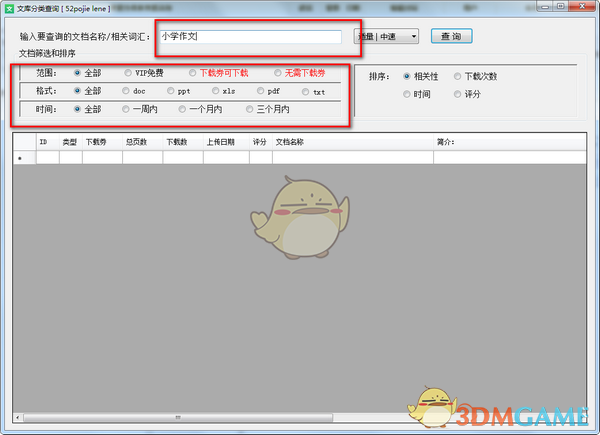Click the 查询 search button
600x435 pixels.
pyautogui.click(x=452, y=36)
